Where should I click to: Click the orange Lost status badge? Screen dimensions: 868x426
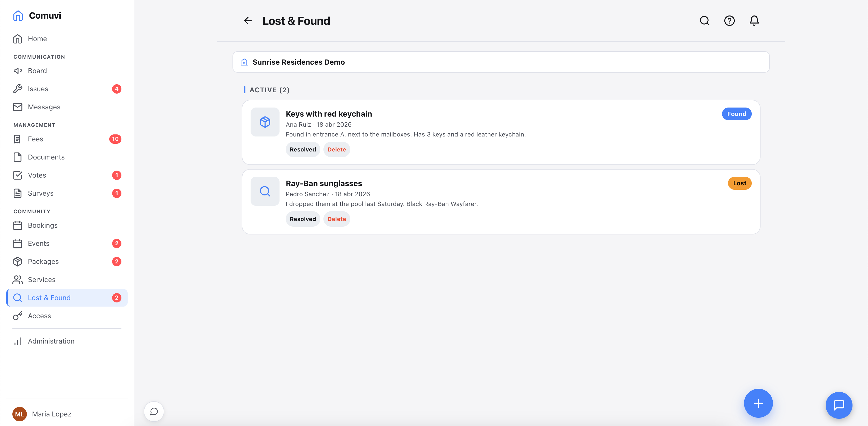[x=740, y=184]
